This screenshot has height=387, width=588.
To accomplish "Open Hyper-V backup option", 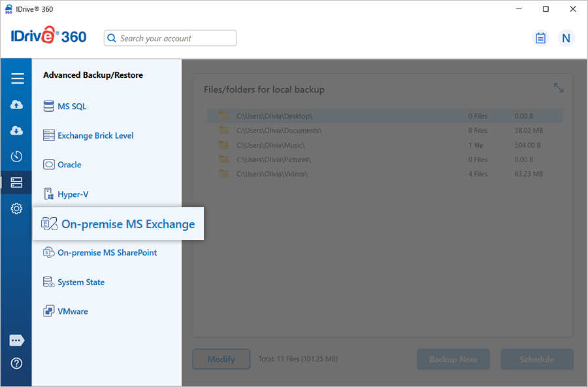I will click(x=72, y=194).
